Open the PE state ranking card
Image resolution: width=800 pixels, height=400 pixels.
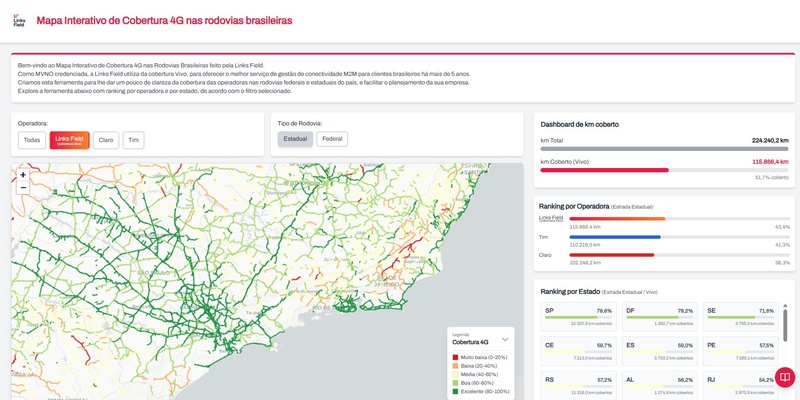(741, 351)
